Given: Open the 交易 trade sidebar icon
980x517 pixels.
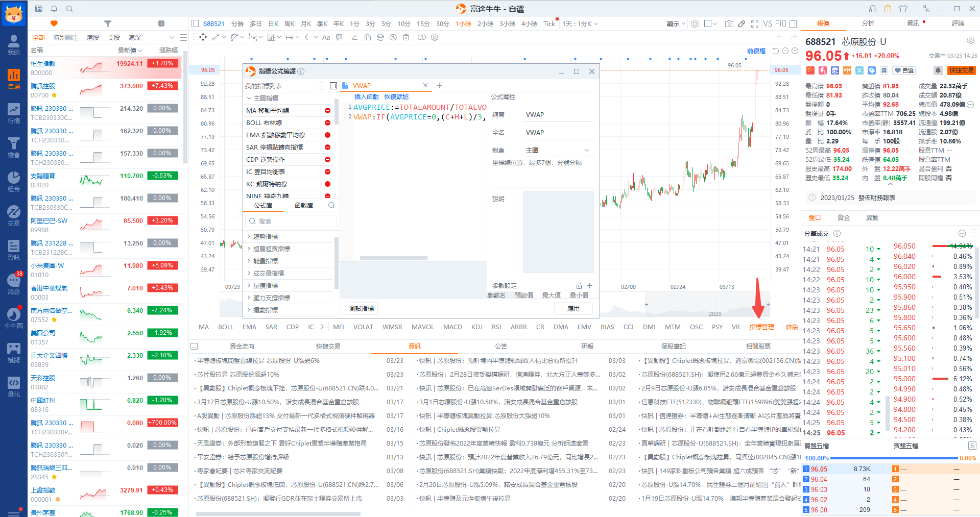Looking at the screenshot, I should [x=14, y=216].
